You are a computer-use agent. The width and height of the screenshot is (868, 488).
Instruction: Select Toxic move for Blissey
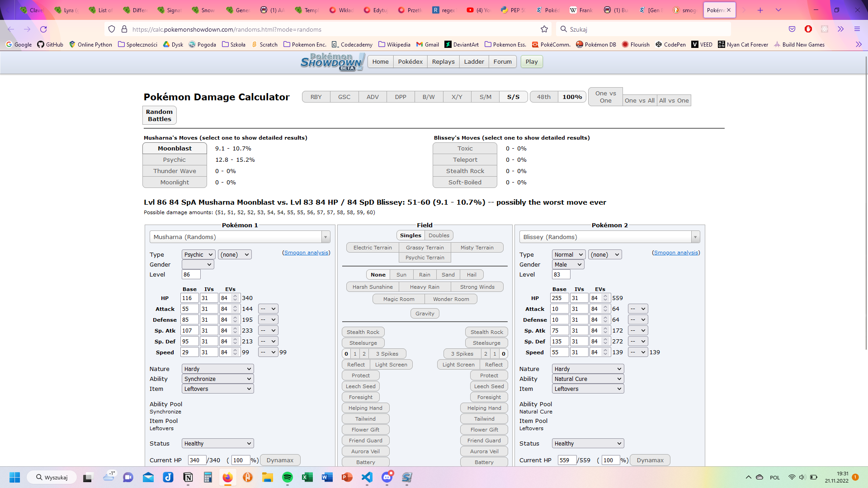click(465, 148)
